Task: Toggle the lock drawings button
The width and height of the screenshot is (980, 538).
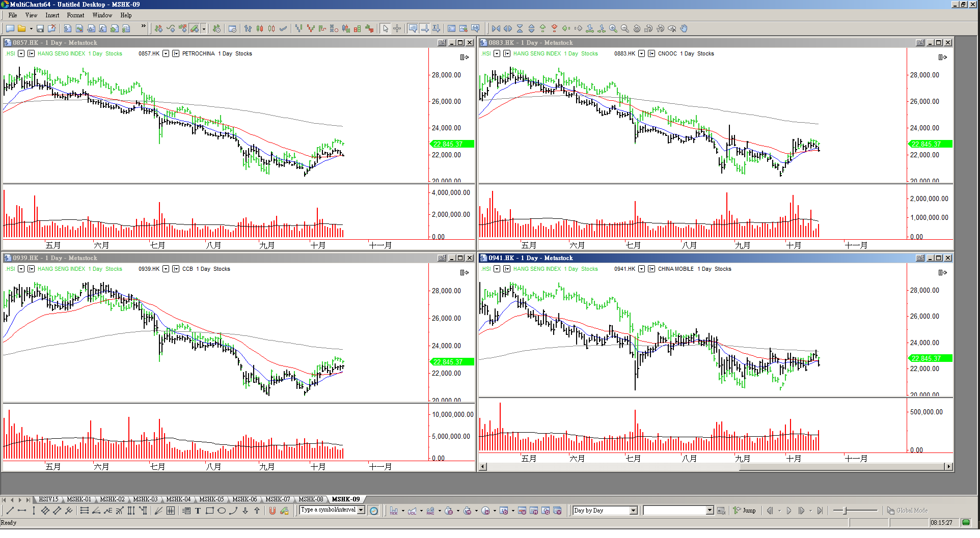Action: point(284,511)
